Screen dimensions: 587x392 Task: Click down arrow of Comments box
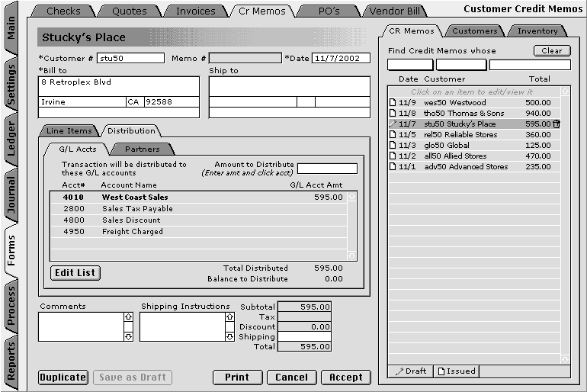pos(128,336)
